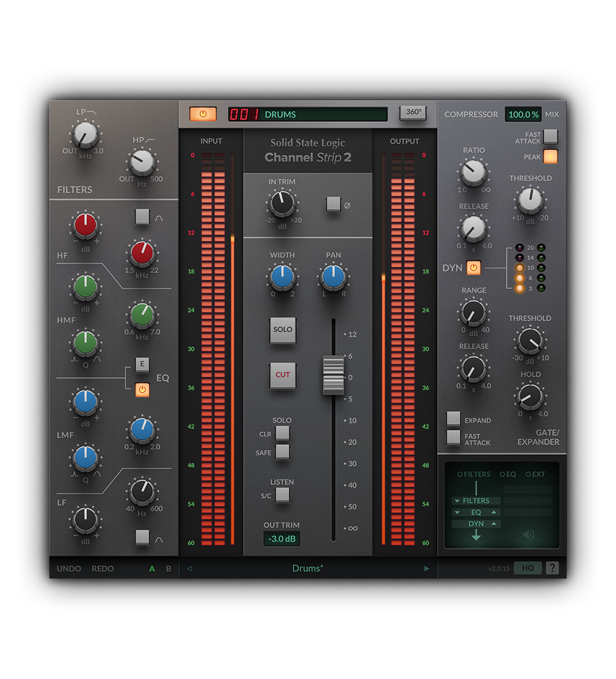Click the speaker icon in routing display
The image size is (616, 679).
pyautogui.click(x=529, y=534)
